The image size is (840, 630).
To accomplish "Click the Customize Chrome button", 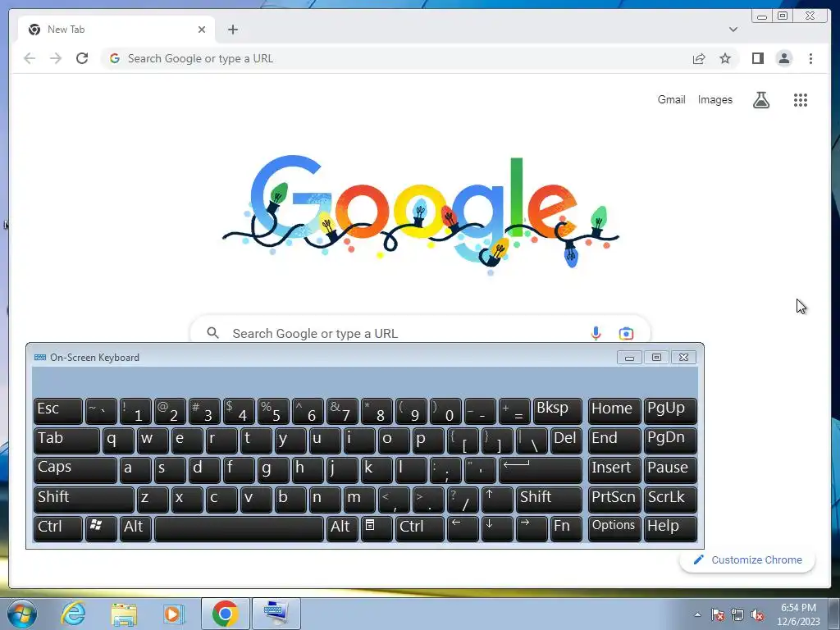I will (747, 559).
